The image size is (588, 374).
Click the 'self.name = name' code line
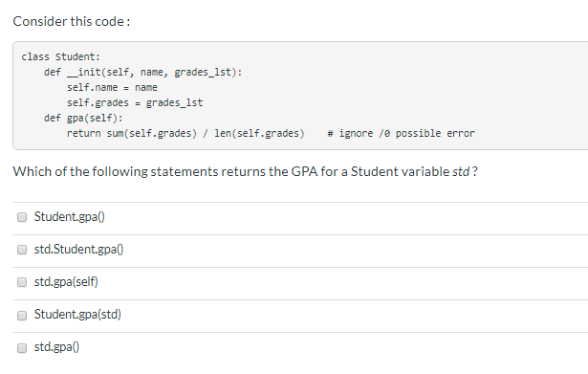(x=112, y=87)
